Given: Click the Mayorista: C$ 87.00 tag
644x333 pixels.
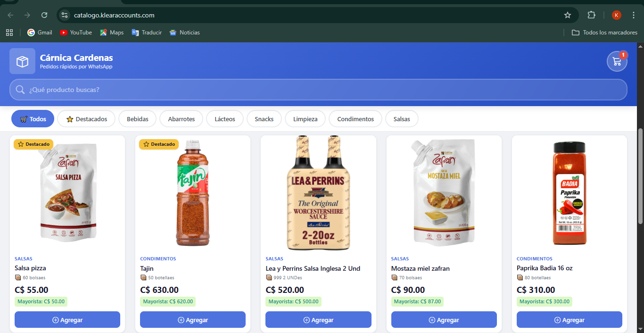Looking at the screenshot, I should pyautogui.click(x=417, y=302).
